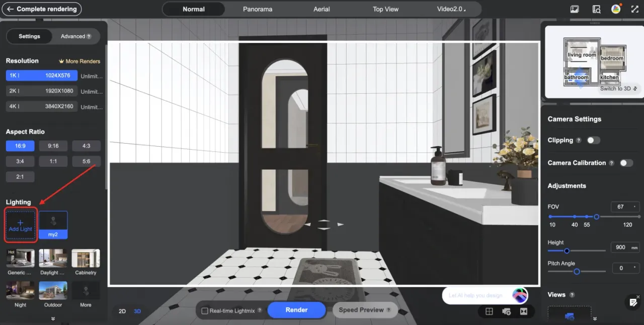
Task: Open the image gallery icon
Action: pyautogui.click(x=575, y=9)
